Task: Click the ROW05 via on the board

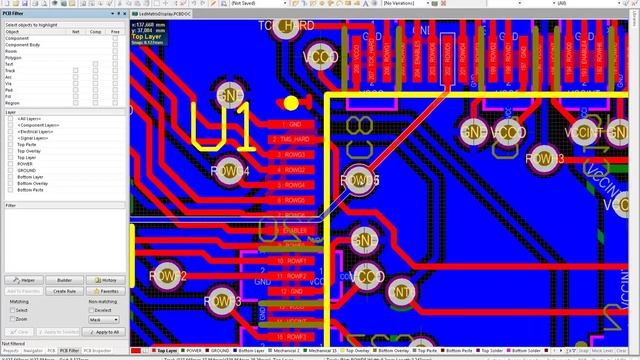Action: [359, 180]
